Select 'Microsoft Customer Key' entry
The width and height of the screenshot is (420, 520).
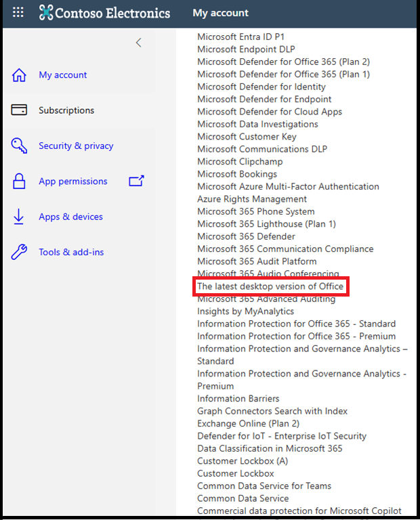[247, 137]
